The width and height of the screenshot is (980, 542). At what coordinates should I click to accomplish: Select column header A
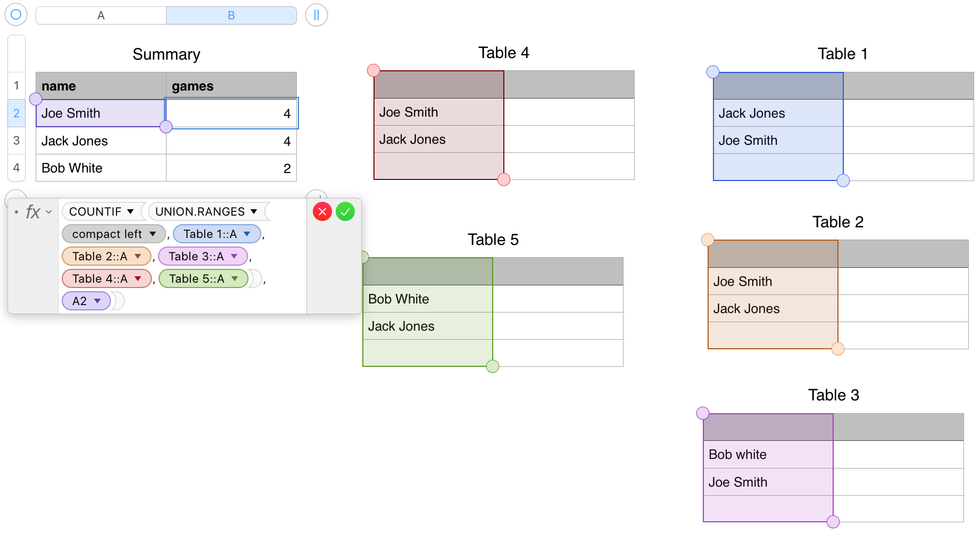tap(100, 15)
